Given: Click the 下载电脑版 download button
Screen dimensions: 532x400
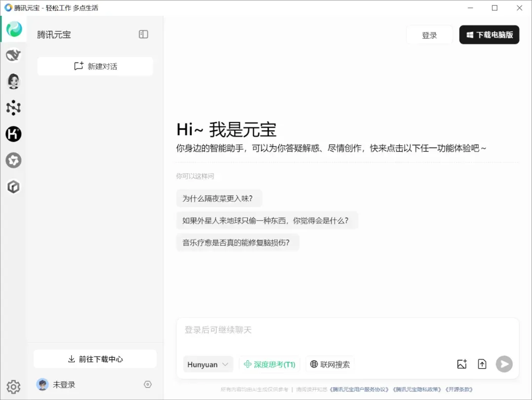Looking at the screenshot, I should point(489,34).
